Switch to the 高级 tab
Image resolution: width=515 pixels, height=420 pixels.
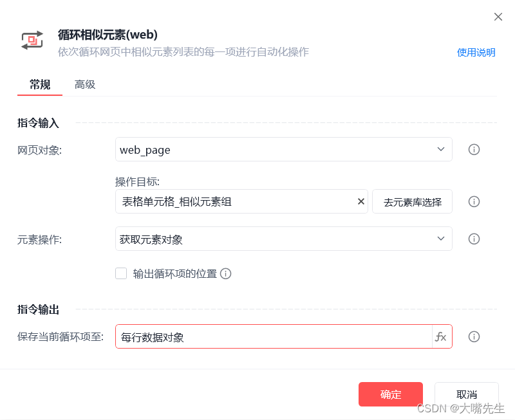(85, 84)
